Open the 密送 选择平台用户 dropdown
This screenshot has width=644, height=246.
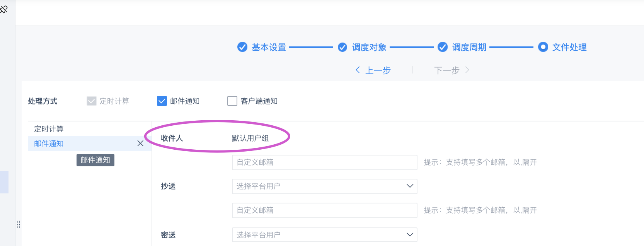pos(325,235)
